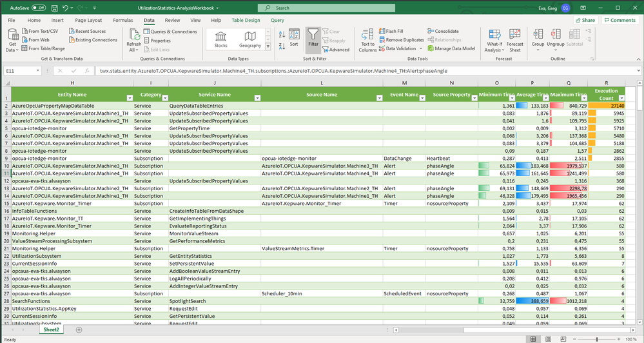Click Remove Duplicates
The image size is (644, 343).
pyautogui.click(x=401, y=40)
